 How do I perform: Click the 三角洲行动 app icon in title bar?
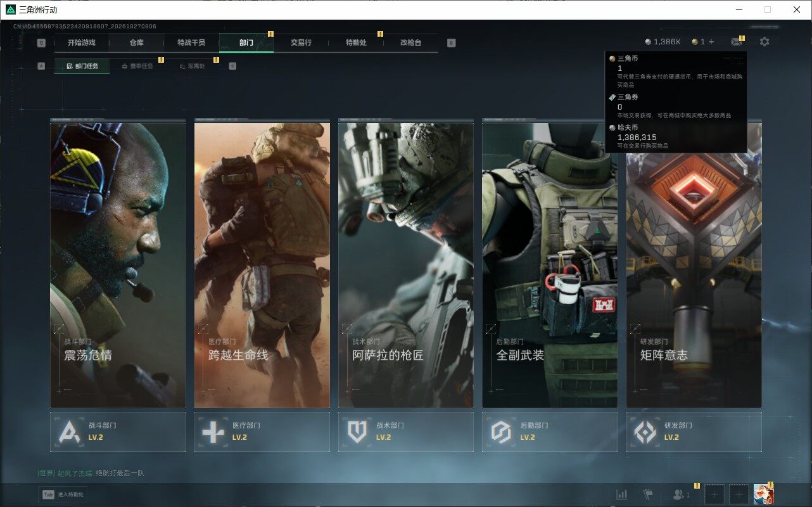10,10
